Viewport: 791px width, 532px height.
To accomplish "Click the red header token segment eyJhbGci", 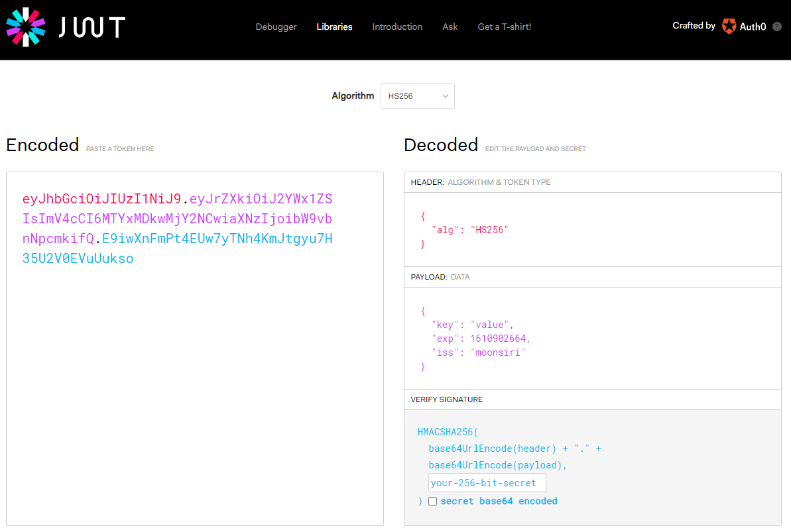I will point(101,199).
